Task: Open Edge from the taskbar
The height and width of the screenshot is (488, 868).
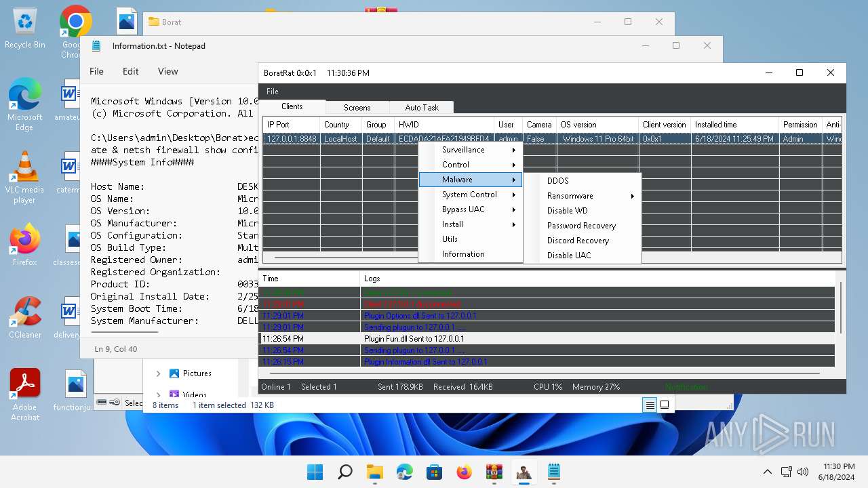Action: (405, 472)
